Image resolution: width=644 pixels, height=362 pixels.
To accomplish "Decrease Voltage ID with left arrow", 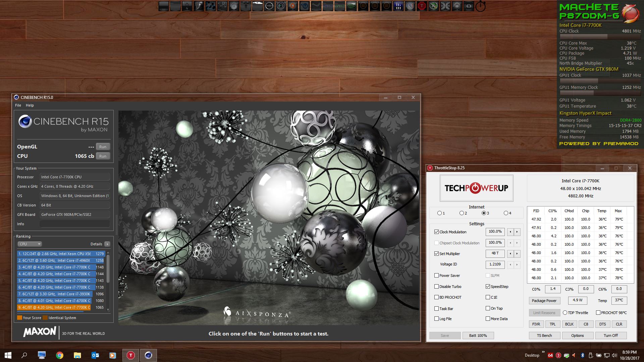I will (x=511, y=264).
